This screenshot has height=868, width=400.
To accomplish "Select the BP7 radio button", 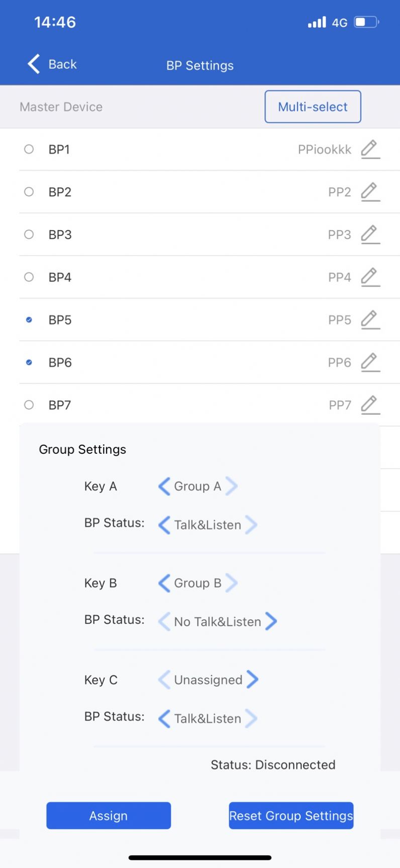I will click(x=29, y=405).
